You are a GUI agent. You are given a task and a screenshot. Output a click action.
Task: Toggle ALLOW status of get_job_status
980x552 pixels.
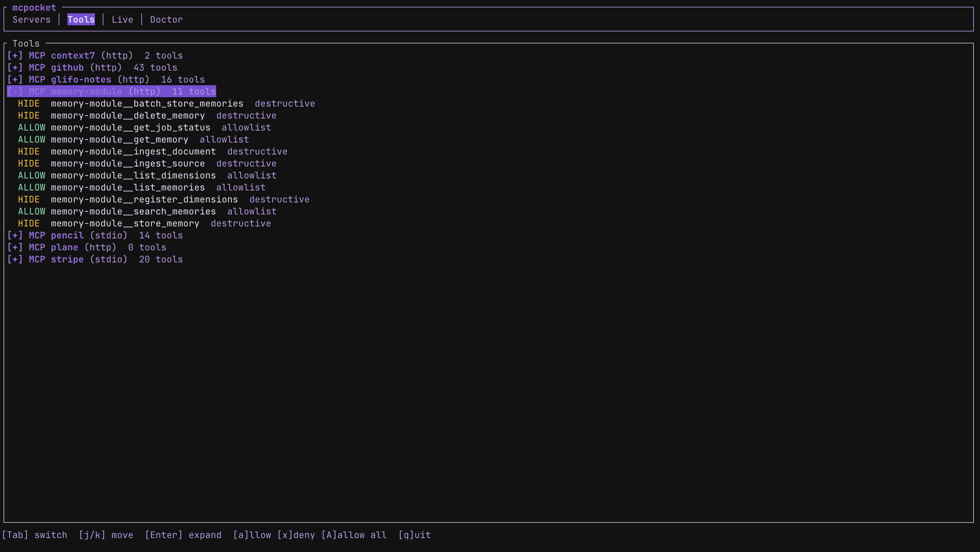tap(31, 127)
